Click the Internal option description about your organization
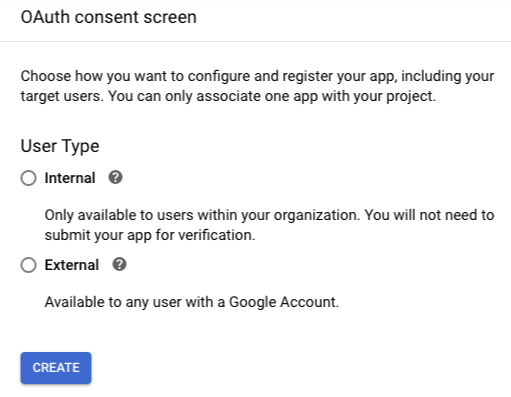 coord(269,225)
